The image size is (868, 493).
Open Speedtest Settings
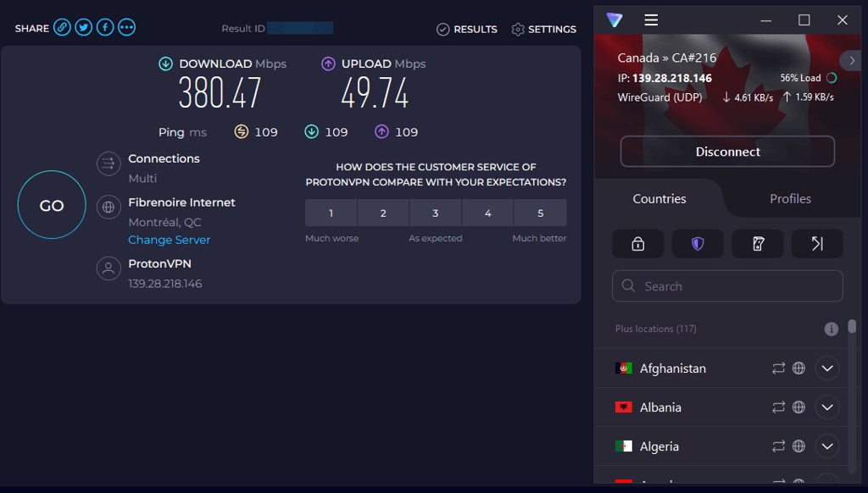pos(543,30)
